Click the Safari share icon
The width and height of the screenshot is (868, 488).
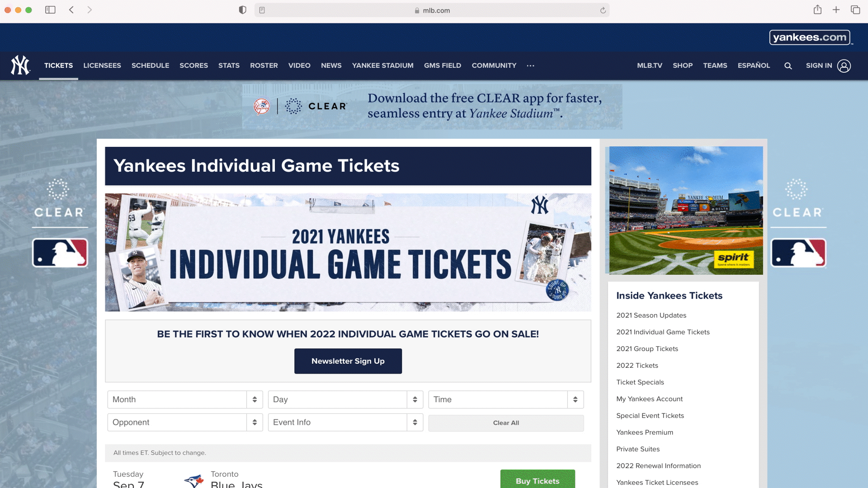point(817,10)
